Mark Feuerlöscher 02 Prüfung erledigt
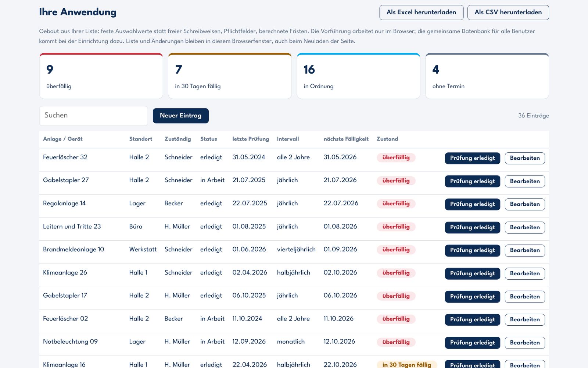The height and width of the screenshot is (368, 588). click(x=472, y=319)
